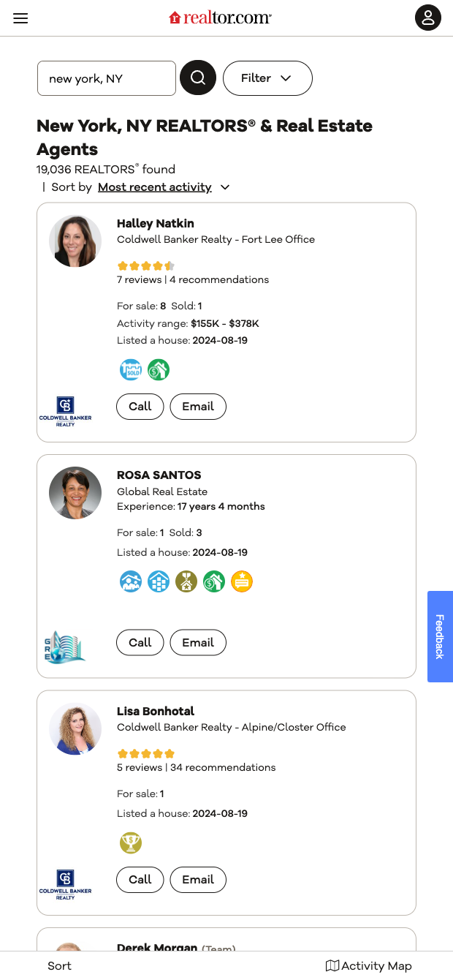The width and height of the screenshot is (453, 980).
Task: Click the realtor.com home logo
Action: 220,18
